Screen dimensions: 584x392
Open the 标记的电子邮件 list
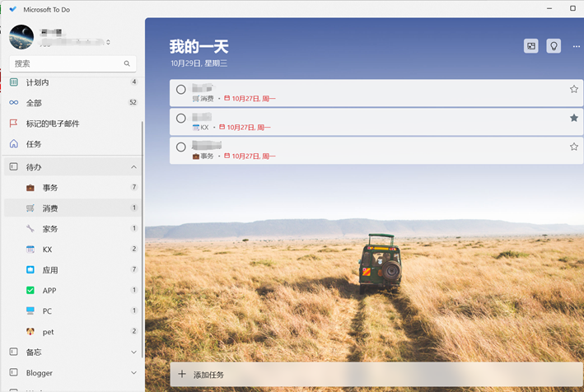coord(53,124)
